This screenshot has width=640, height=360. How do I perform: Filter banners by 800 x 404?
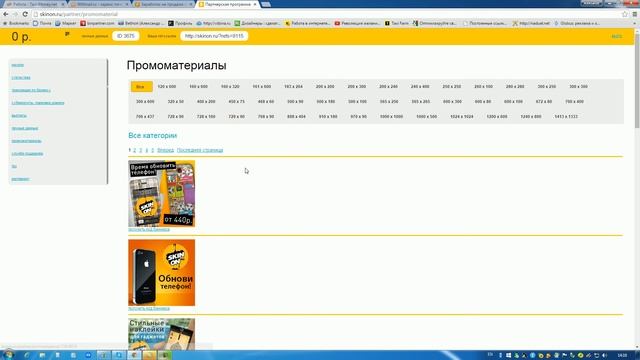click(296, 116)
